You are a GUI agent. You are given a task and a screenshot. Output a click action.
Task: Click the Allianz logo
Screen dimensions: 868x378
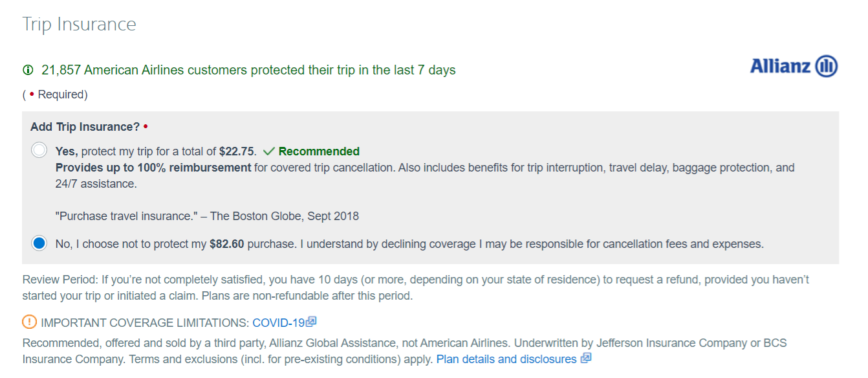[x=794, y=66]
